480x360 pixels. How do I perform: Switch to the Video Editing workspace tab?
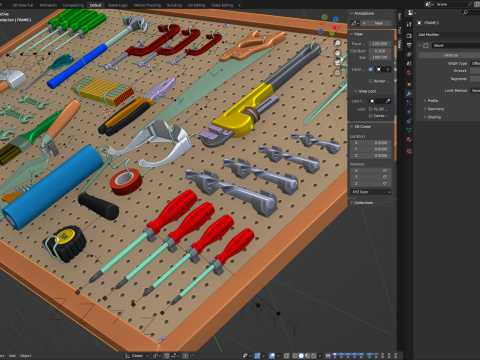click(222, 5)
